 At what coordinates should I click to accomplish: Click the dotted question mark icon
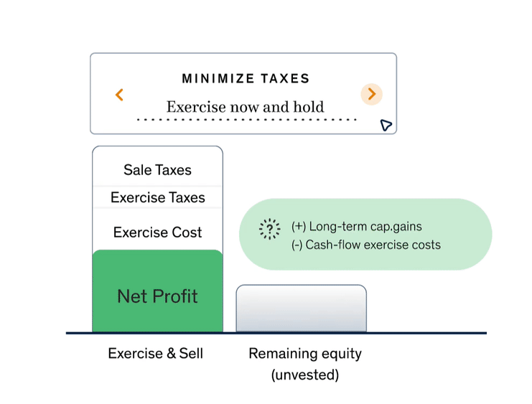[269, 229]
